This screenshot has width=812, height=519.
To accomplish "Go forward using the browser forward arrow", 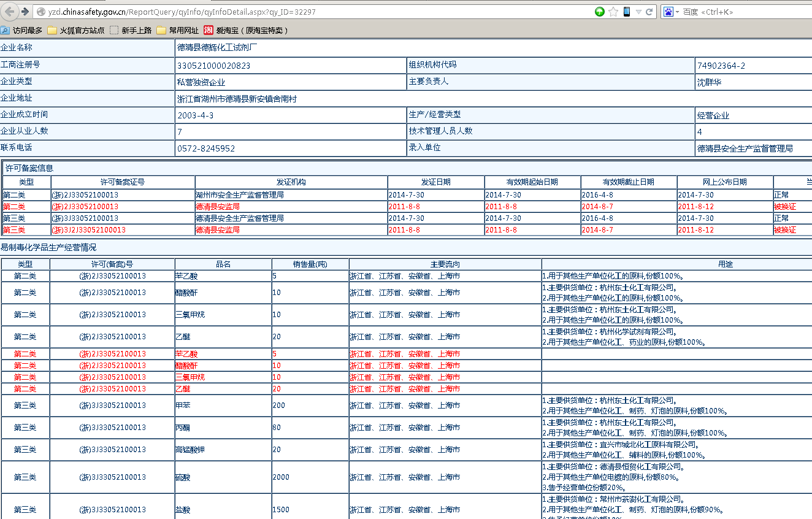I will tap(25, 12).
